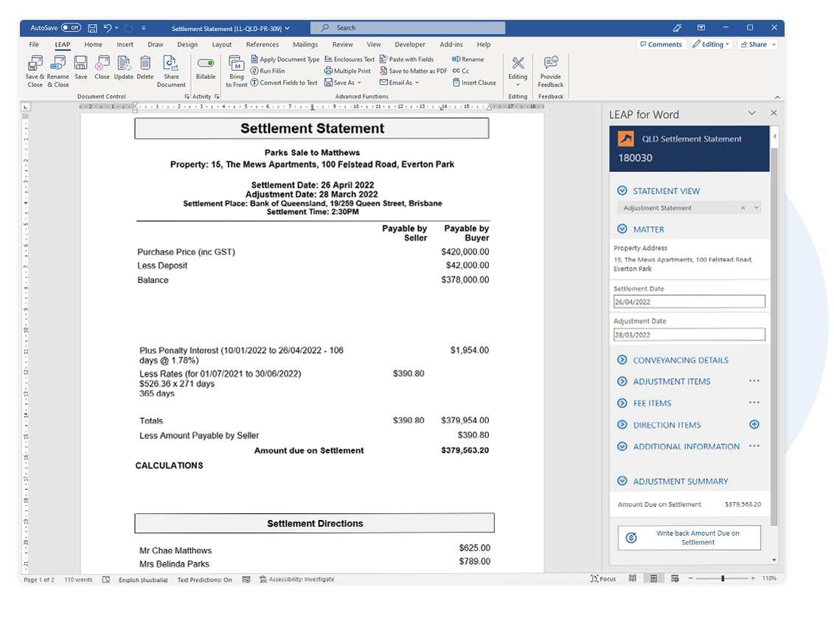Screen dimensions: 834x644
Task: Apply Document Type
Action: coord(285,59)
